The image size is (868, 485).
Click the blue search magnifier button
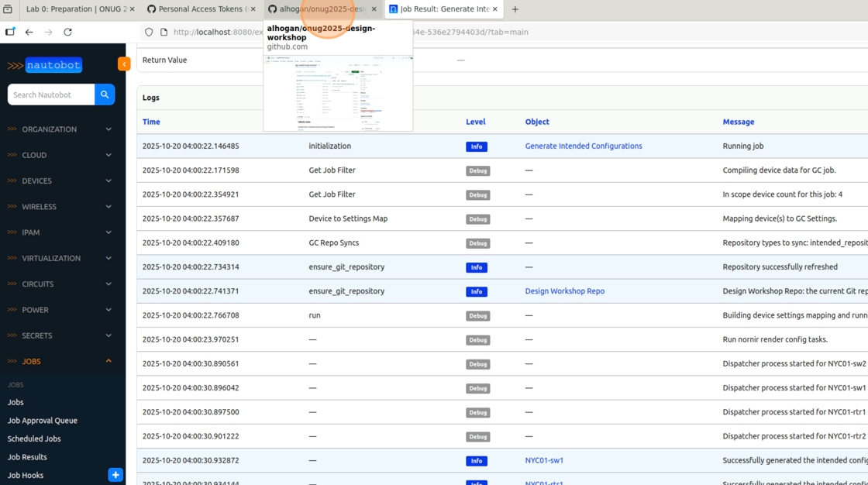pyautogui.click(x=105, y=95)
